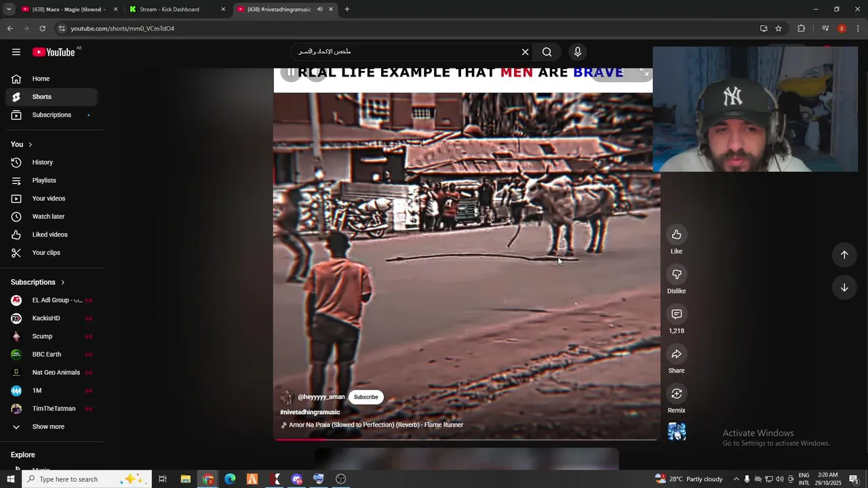Image resolution: width=868 pixels, height=488 pixels.
Task: Open Your clips
Action: (52, 253)
